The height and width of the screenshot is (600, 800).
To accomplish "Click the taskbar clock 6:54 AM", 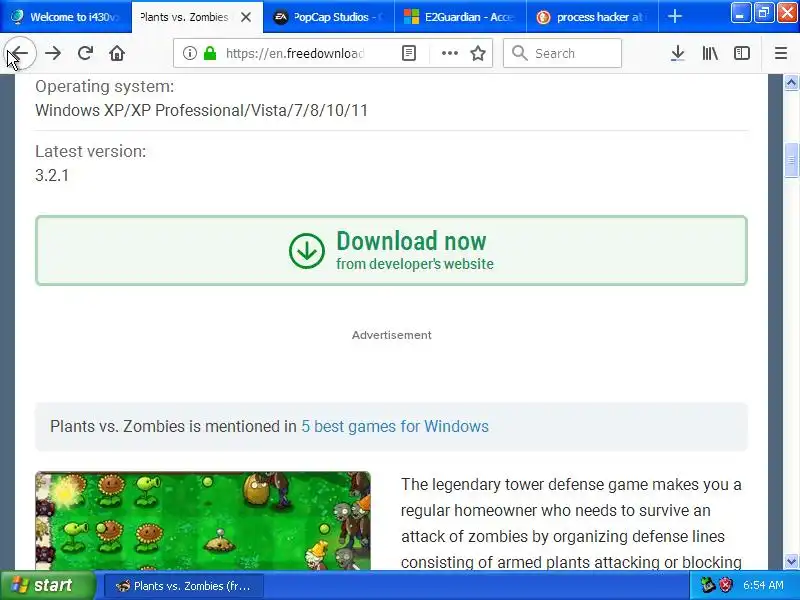I will pos(763,585).
